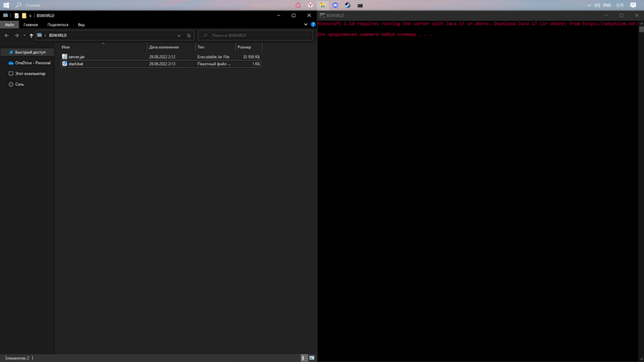
Task: Click the Back navigation arrow
Action: pyautogui.click(x=6, y=35)
